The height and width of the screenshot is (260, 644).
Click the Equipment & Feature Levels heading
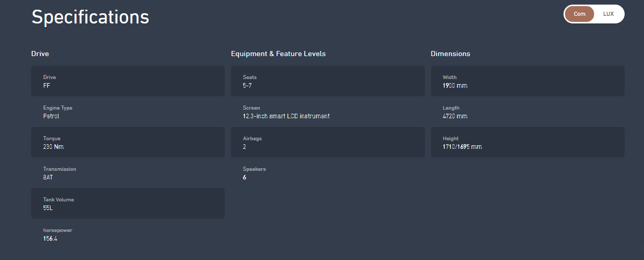point(278,54)
